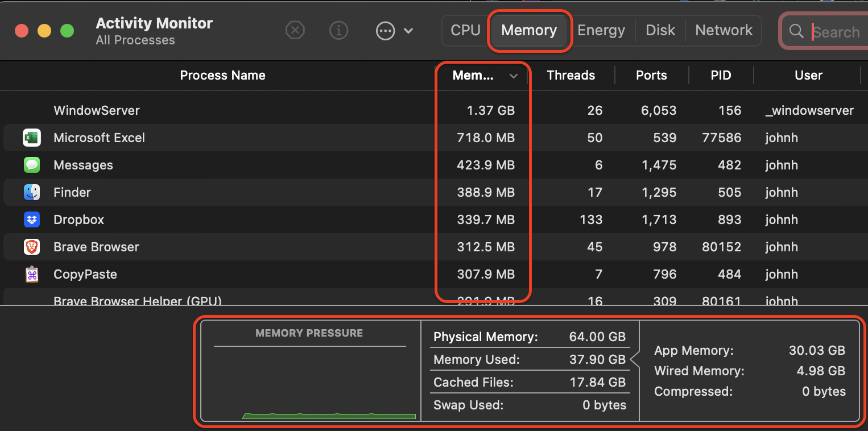Click the Stop process (X) toolbar icon
Viewport: 868px width, 431px height.
coord(295,30)
